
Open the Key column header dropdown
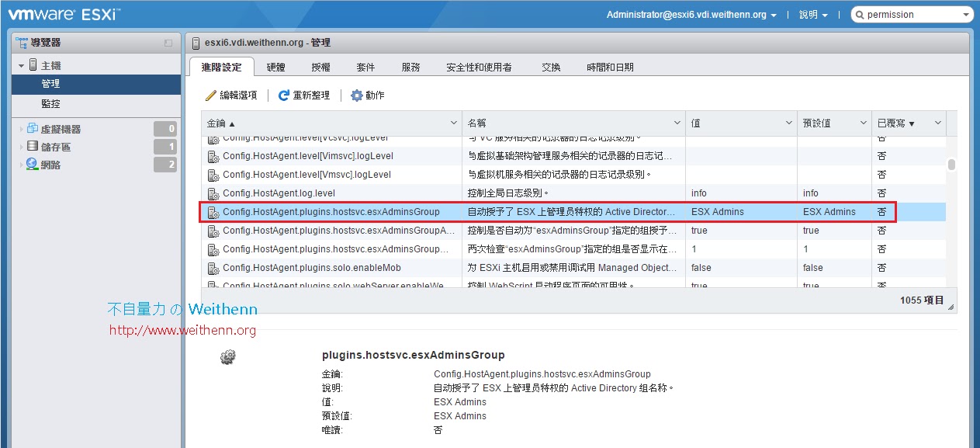[x=454, y=123]
